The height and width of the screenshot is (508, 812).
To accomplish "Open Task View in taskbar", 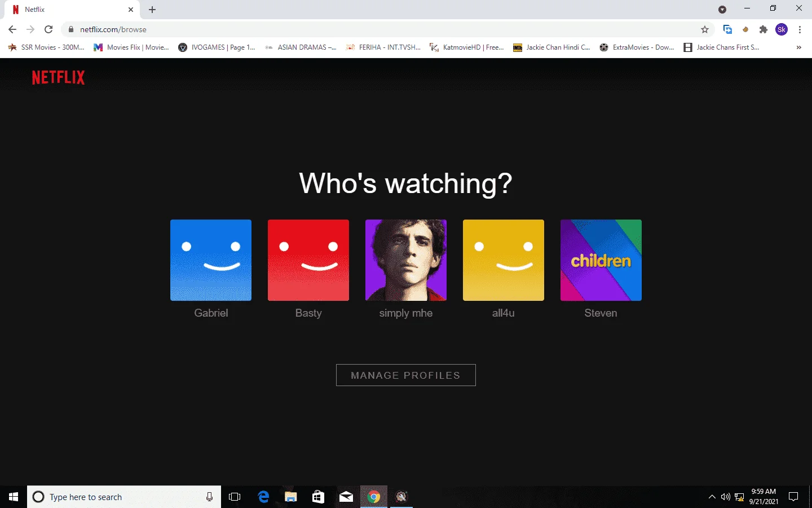I will coord(235,497).
